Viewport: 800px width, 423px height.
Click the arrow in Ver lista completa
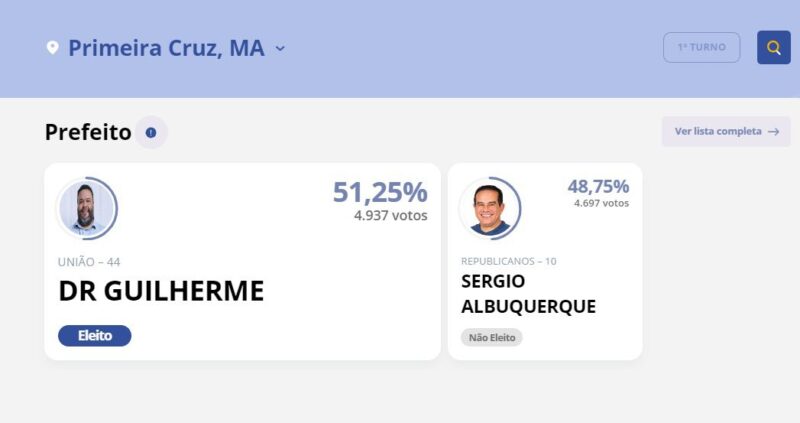[x=773, y=132]
